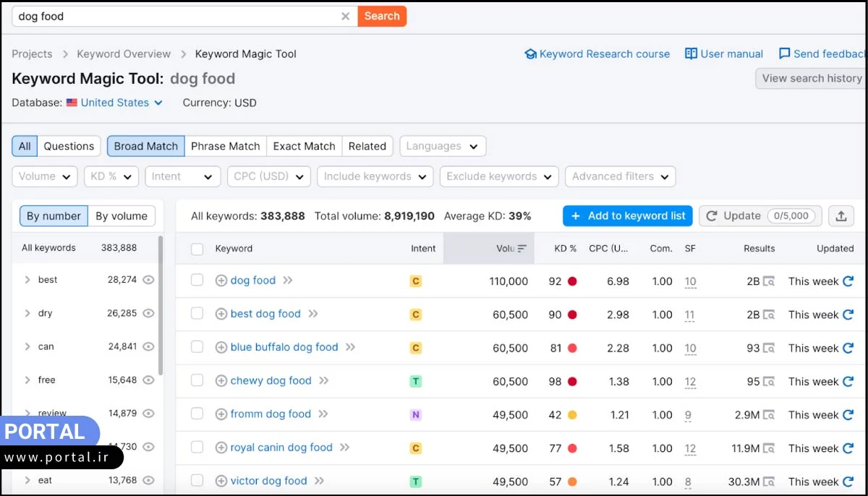Open the Languages dropdown
Viewport: 868px width, 496px height.
[x=442, y=145]
